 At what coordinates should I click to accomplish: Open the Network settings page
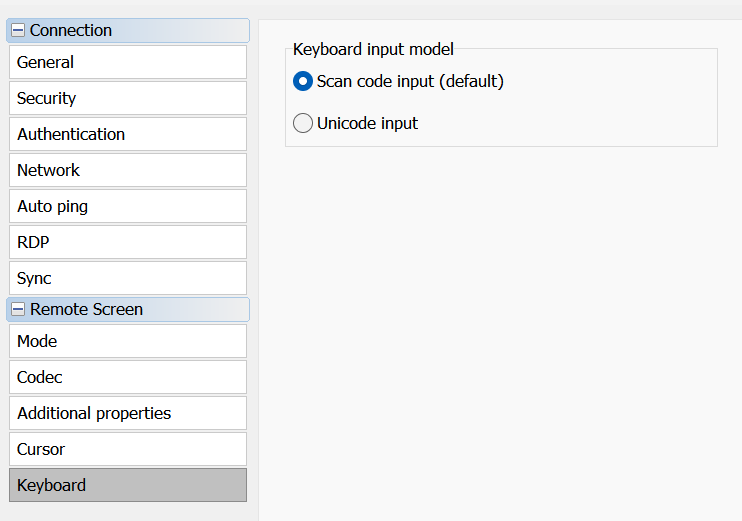coord(127,170)
